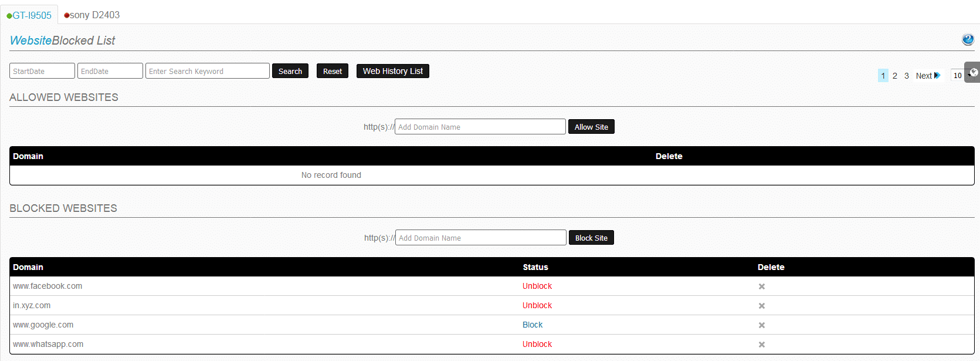Click the No record found message

coord(331,175)
